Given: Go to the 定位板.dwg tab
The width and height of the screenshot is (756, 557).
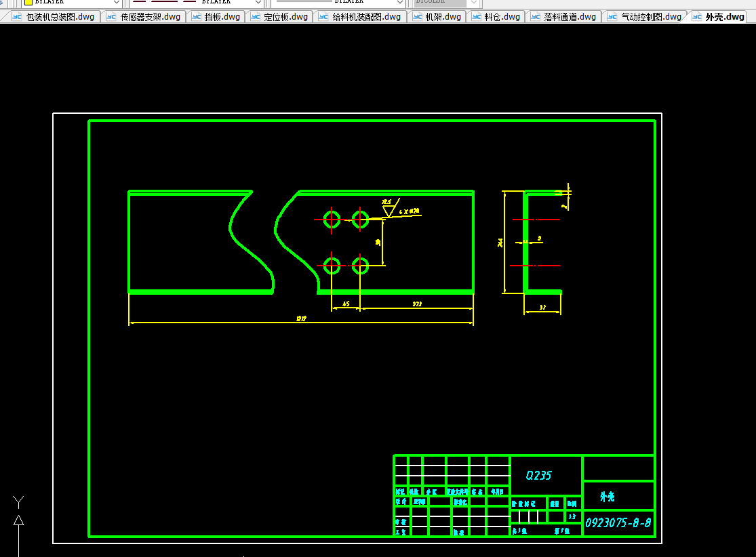Looking at the screenshot, I should point(279,17).
